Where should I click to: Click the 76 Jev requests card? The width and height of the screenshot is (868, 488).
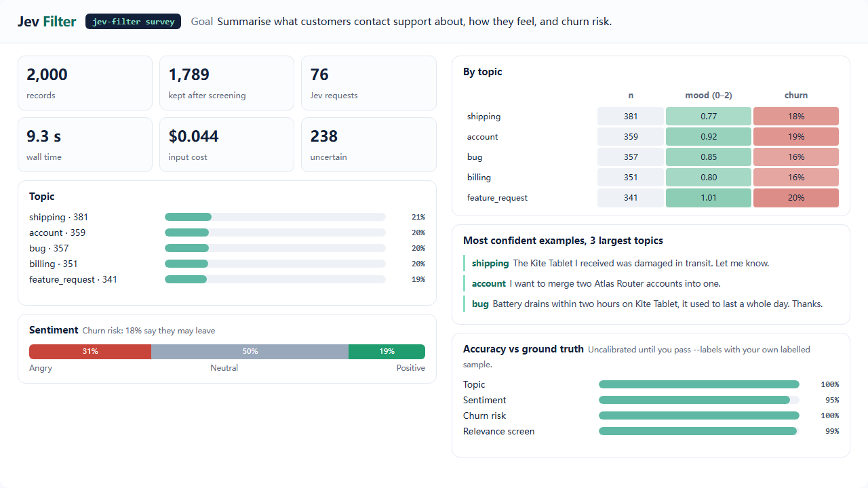pyautogui.click(x=368, y=83)
